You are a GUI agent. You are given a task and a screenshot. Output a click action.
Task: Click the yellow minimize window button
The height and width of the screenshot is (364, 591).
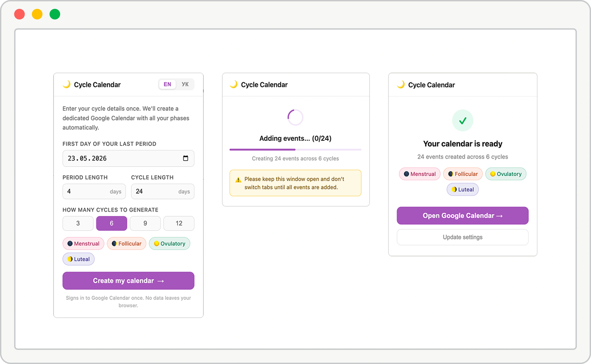click(x=37, y=14)
